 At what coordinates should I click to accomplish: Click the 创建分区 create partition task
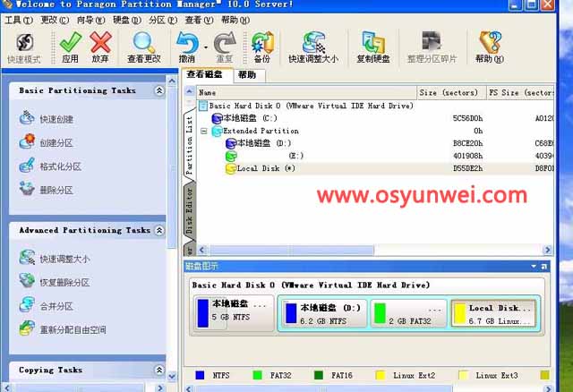[46, 142]
